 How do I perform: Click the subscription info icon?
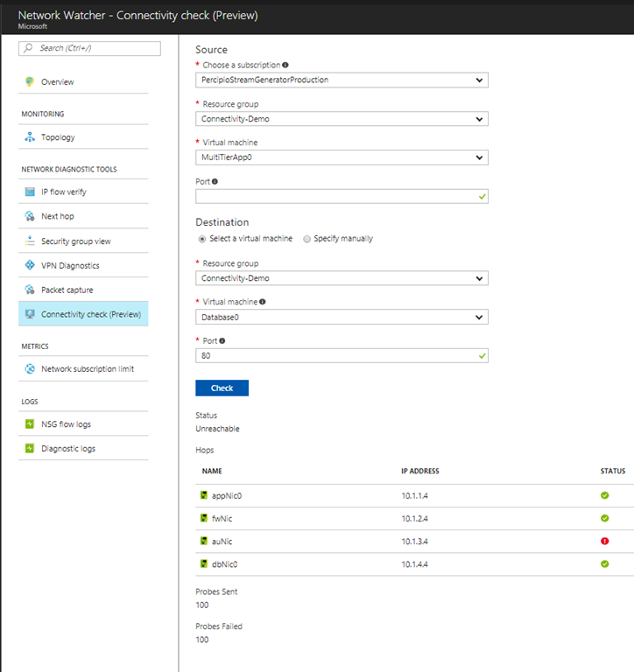point(285,65)
